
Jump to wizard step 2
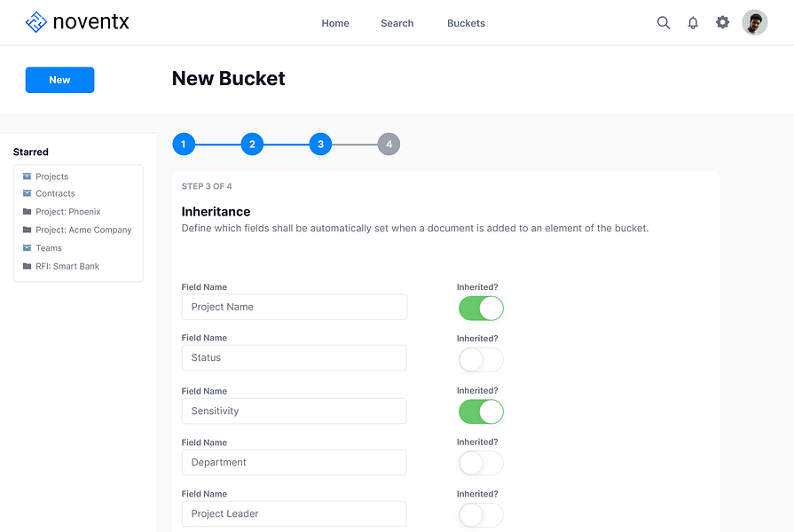click(x=252, y=145)
